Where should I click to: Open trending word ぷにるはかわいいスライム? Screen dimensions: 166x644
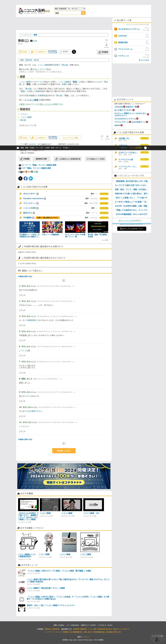[x=129, y=29]
